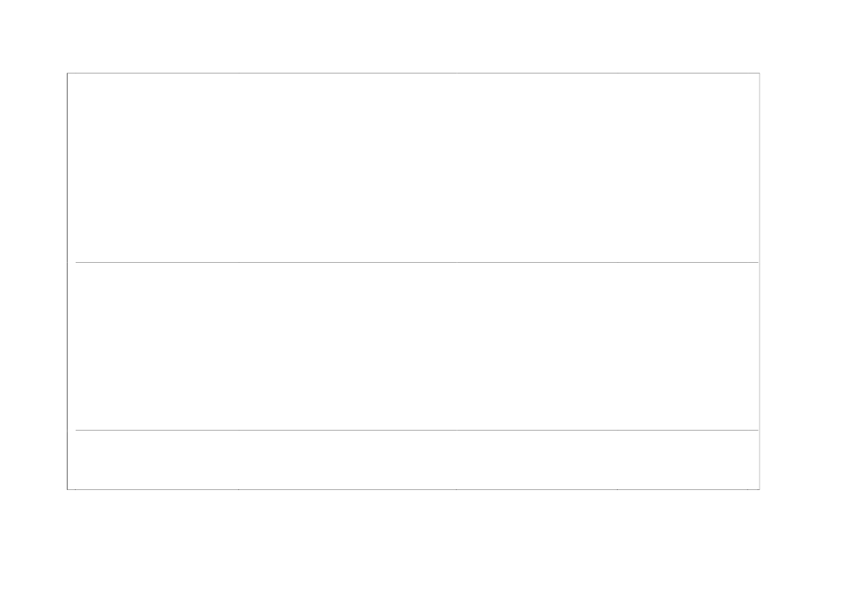Click the divider line below the top row
Screen dimensions: 868x614
click(x=416, y=262)
